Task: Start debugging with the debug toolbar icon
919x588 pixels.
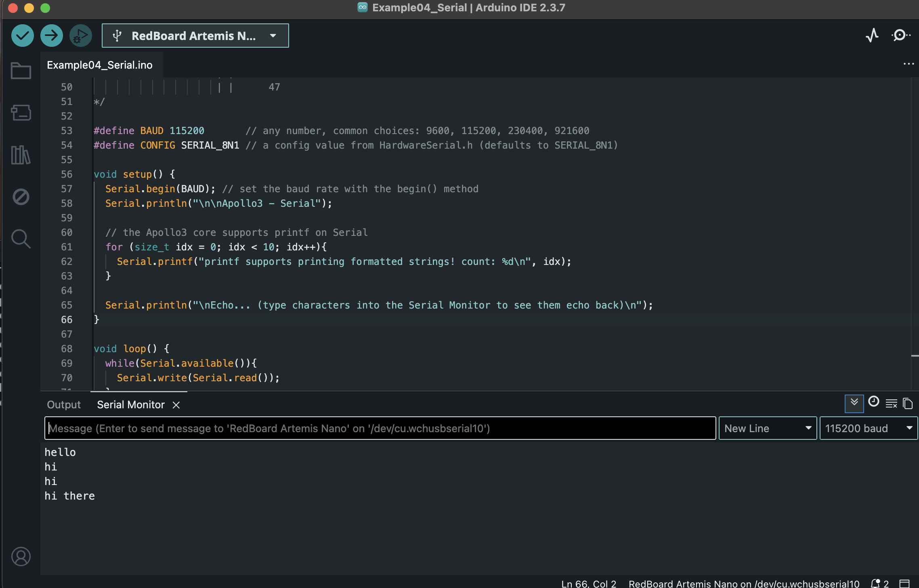Action: point(80,36)
